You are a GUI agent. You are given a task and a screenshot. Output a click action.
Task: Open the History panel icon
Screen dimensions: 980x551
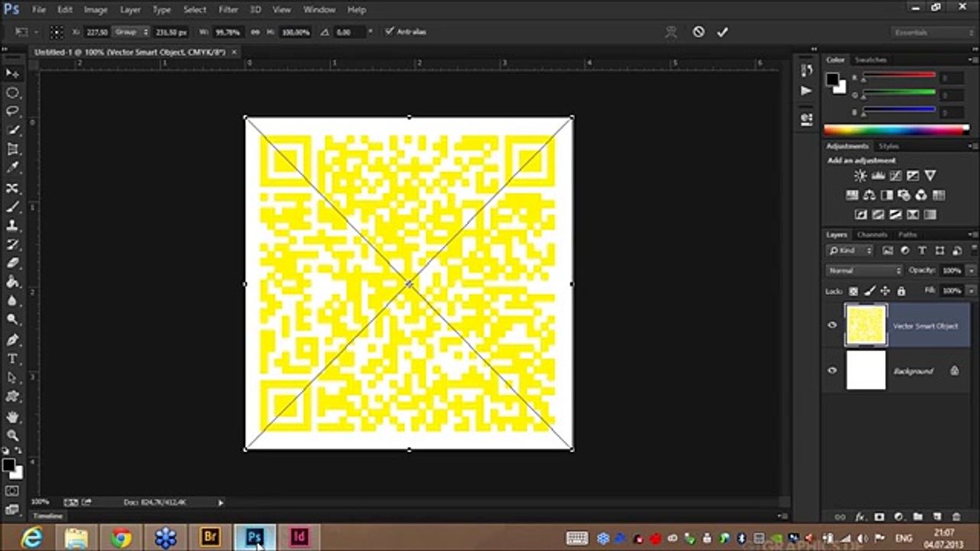(806, 70)
